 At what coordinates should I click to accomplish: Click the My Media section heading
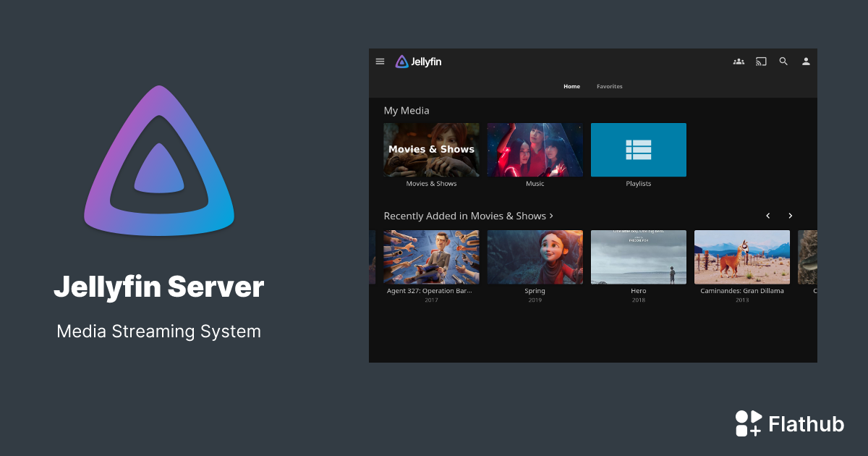(406, 110)
